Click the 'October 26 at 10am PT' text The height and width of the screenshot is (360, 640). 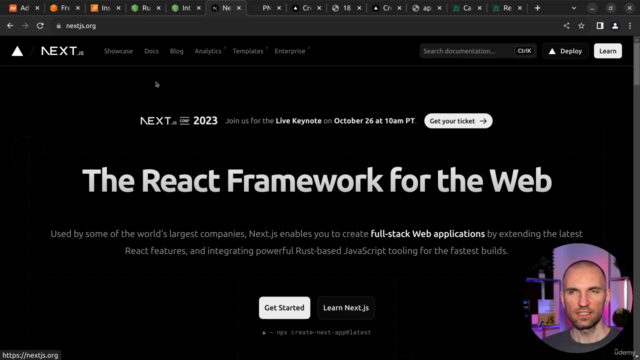click(374, 121)
